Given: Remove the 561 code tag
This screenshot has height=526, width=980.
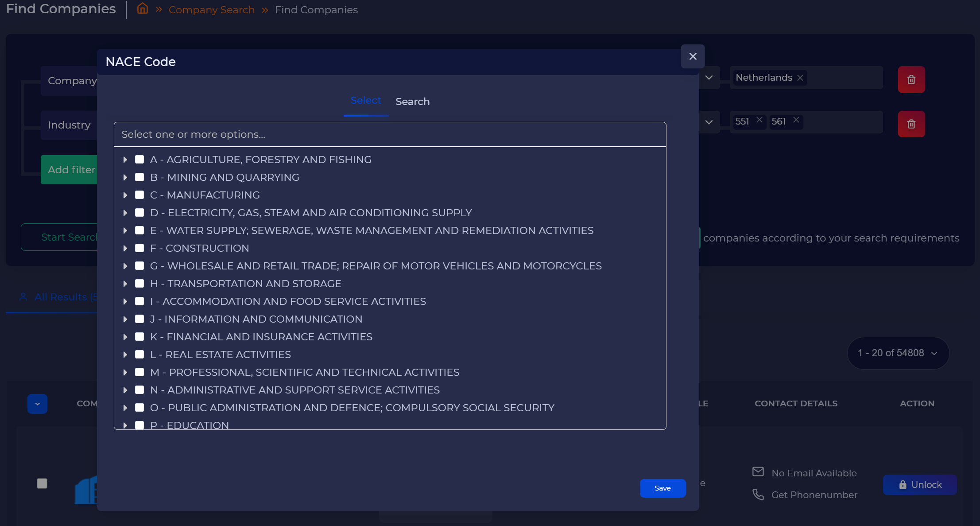Looking at the screenshot, I should (x=796, y=120).
